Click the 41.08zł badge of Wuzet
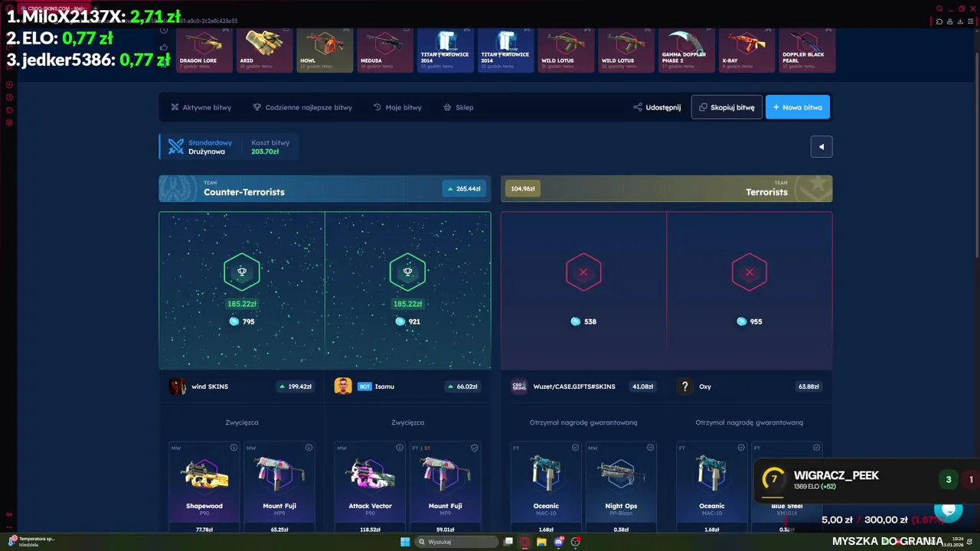This screenshot has width=980, height=551. tap(642, 386)
